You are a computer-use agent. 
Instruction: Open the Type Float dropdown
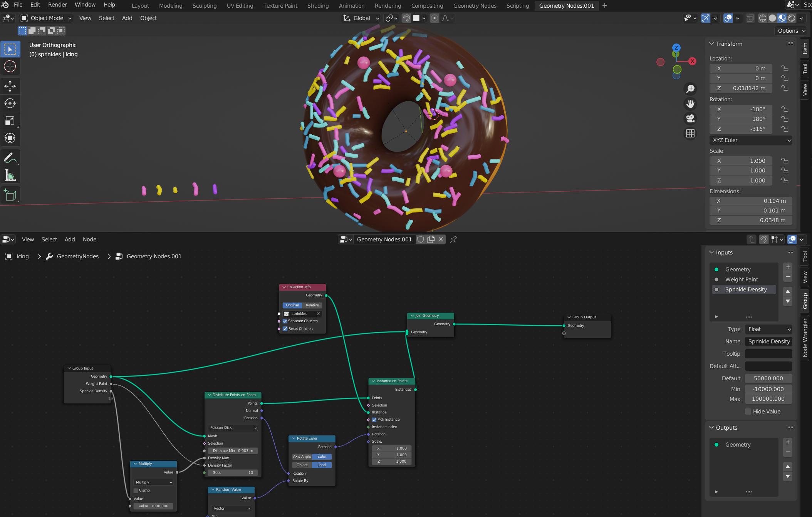[x=768, y=329]
